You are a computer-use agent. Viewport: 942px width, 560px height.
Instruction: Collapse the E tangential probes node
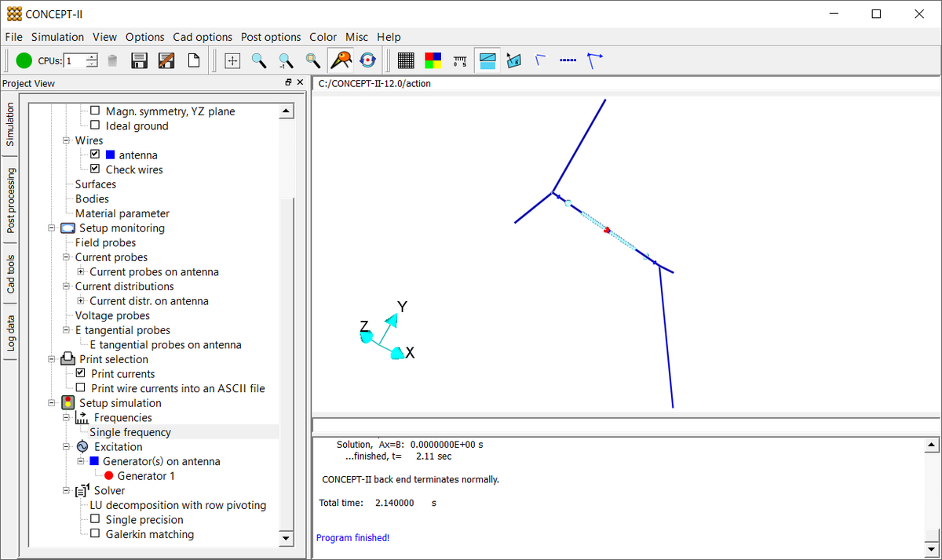(67, 330)
